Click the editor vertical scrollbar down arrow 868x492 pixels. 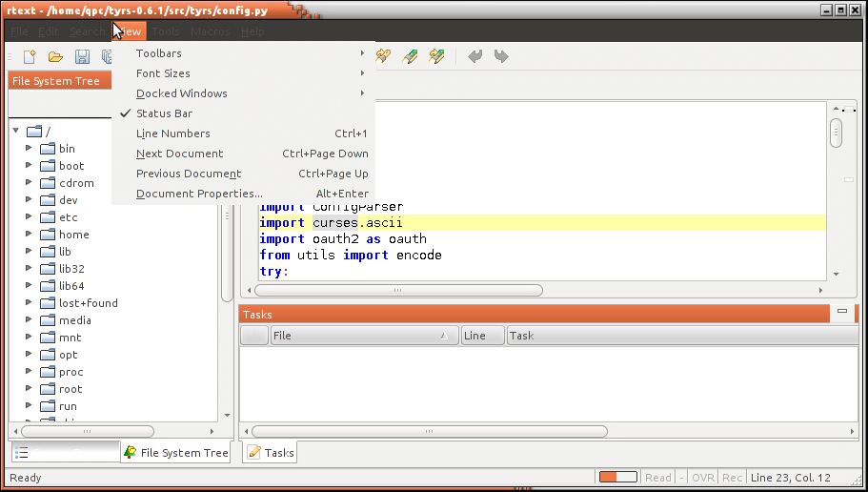[836, 274]
